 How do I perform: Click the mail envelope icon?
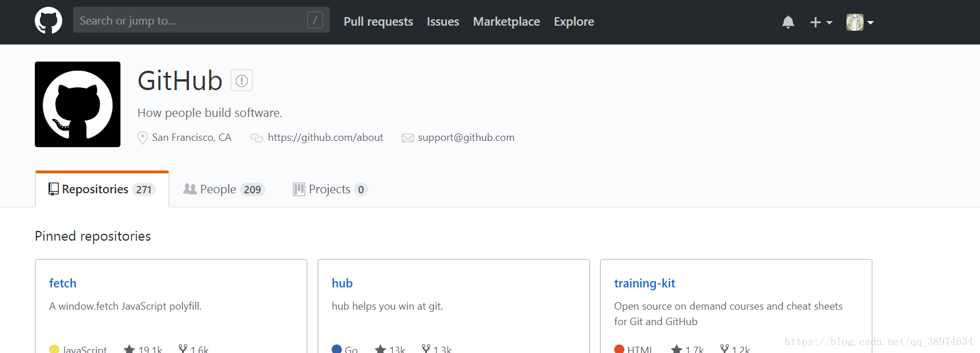coord(408,138)
